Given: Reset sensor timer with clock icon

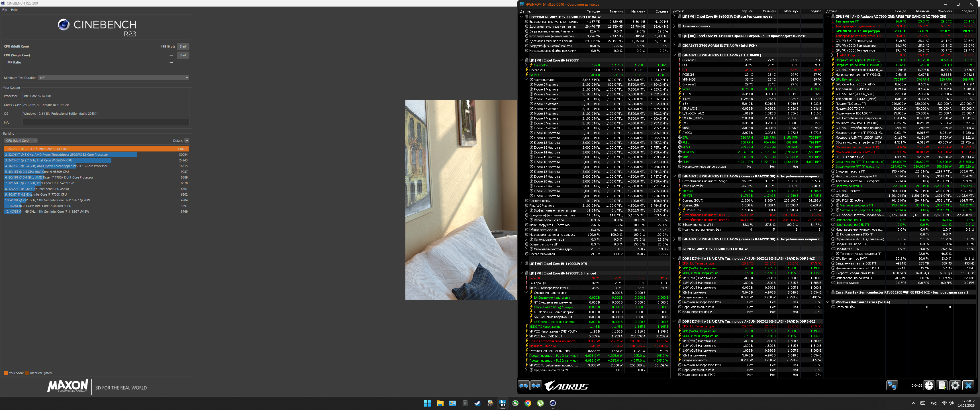Looking at the screenshot, I should click(929, 386).
